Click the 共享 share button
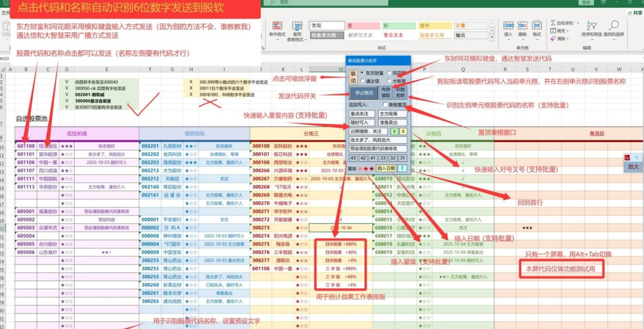 click(x=634, y=13)
